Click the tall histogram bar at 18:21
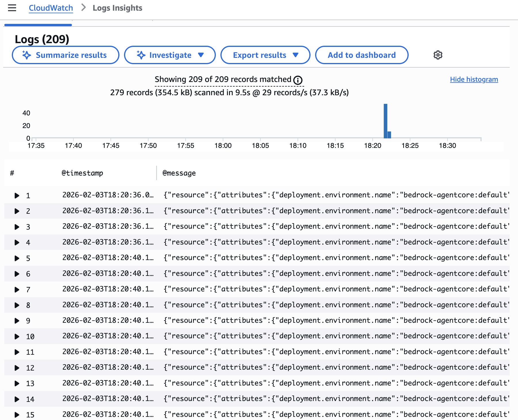Screen dimensions: 518x420 tap(385, 121)
